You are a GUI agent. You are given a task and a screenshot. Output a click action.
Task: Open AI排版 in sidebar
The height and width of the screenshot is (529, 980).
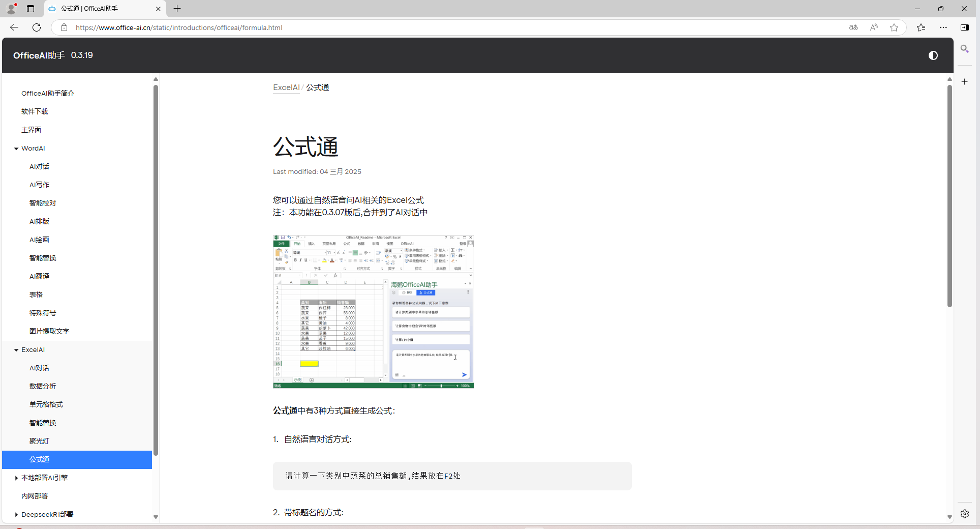[x=39, y=222]
